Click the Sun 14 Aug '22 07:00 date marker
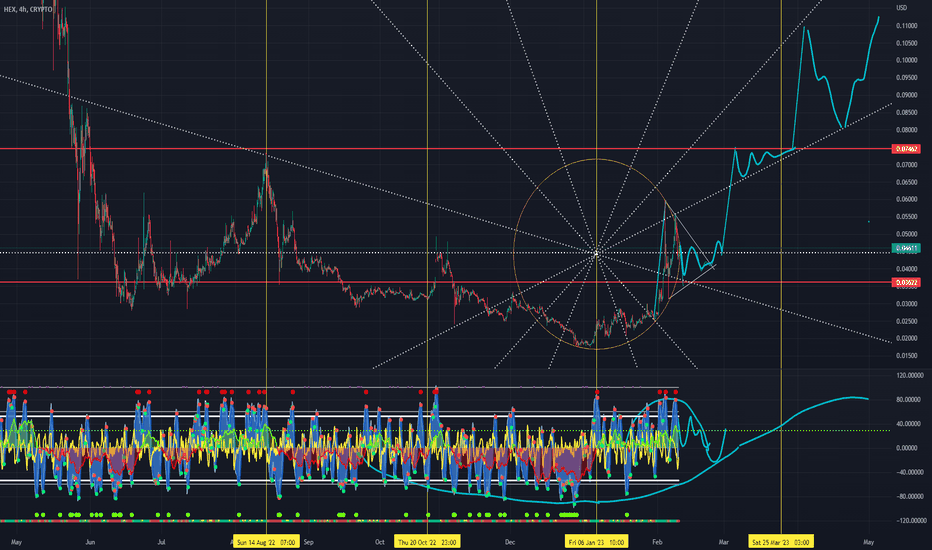The height and width of the screenshot is (550, 932). (266, 542)
